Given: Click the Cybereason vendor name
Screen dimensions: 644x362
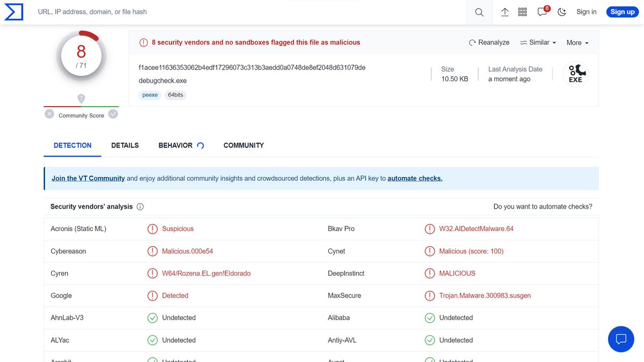Looking at the screenshot, I should point(68,251).
